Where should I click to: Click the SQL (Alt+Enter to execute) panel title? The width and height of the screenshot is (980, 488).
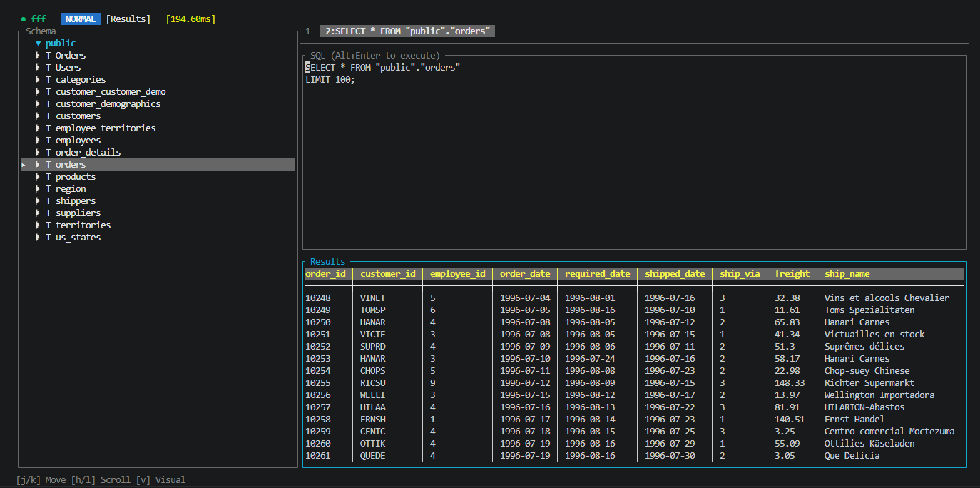[375, 56]
